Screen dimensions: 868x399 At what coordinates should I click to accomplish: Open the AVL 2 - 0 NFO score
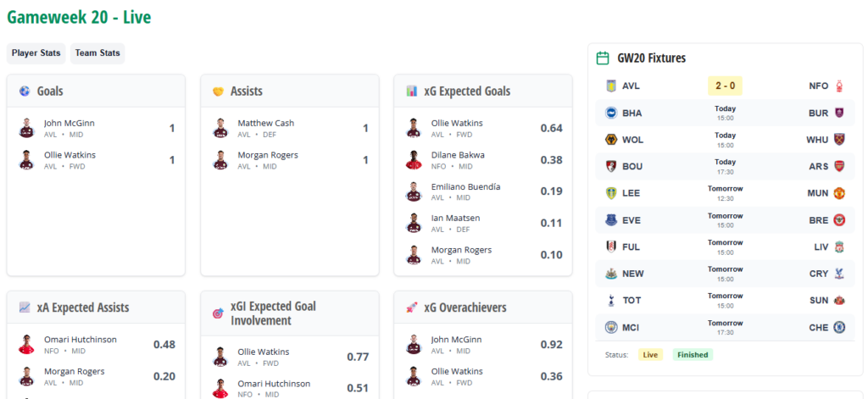point(725,86)
